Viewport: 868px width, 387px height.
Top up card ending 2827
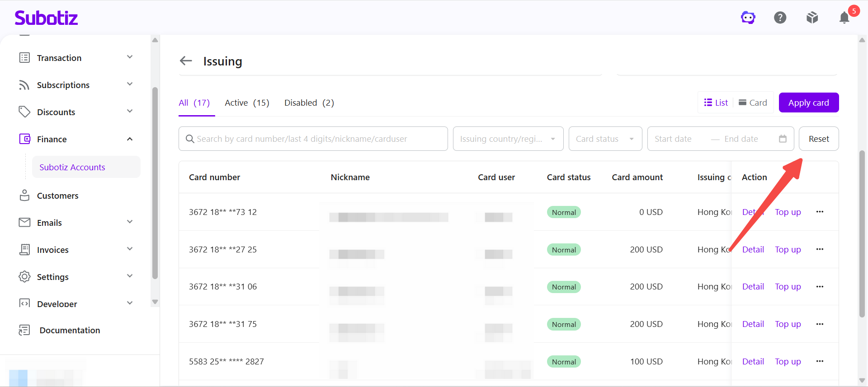click(788, 361)
